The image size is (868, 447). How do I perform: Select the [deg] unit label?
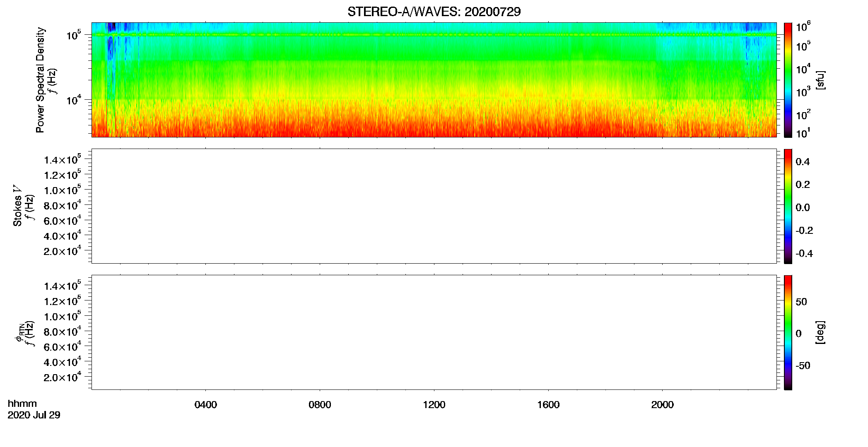[820, 332]
